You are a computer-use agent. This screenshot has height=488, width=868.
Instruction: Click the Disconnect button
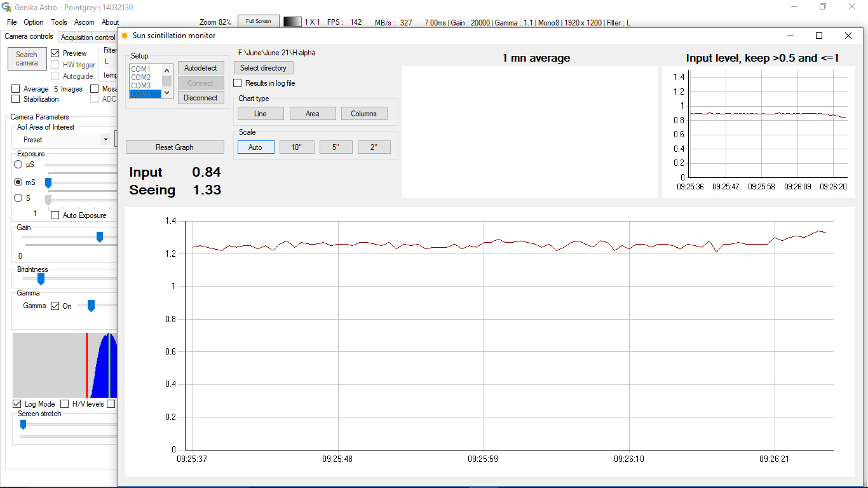(x=201, y=98)
